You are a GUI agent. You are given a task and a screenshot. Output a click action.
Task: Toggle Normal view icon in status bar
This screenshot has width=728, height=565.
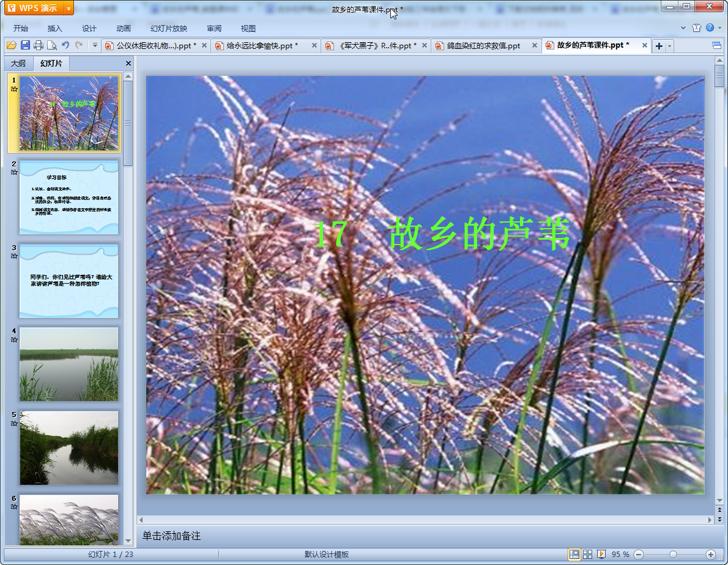coord(574,555)
